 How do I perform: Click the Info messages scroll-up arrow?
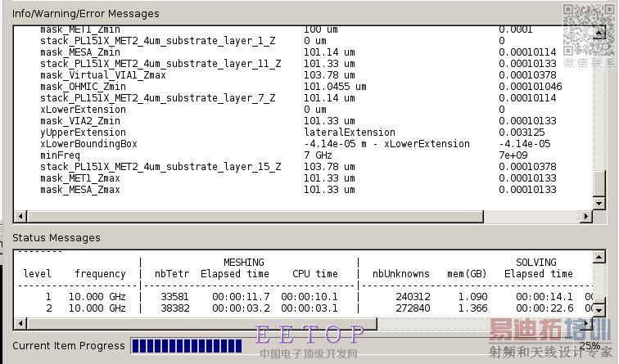coord(599,33)
